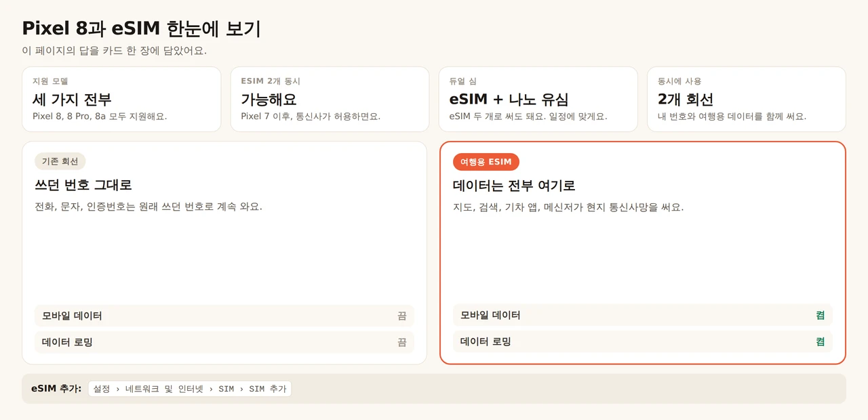868x420 pixels.
Task: Click the '가능해요' card value
Action: coord(269,100)
